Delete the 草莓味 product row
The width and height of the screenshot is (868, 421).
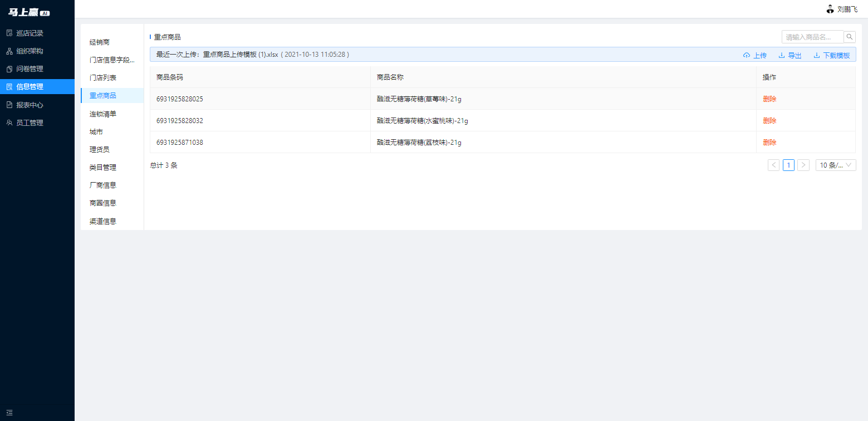click(769, 99)
